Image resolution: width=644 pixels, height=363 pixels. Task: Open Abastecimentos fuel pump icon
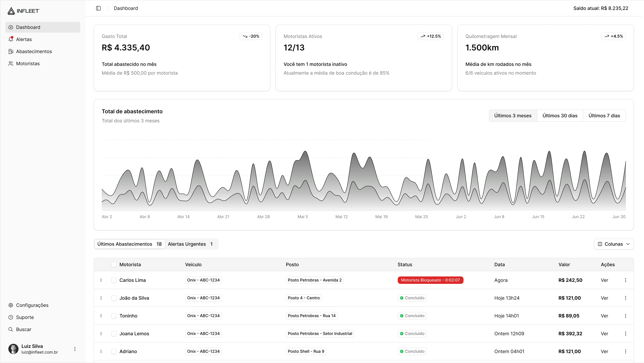(11, 51)
